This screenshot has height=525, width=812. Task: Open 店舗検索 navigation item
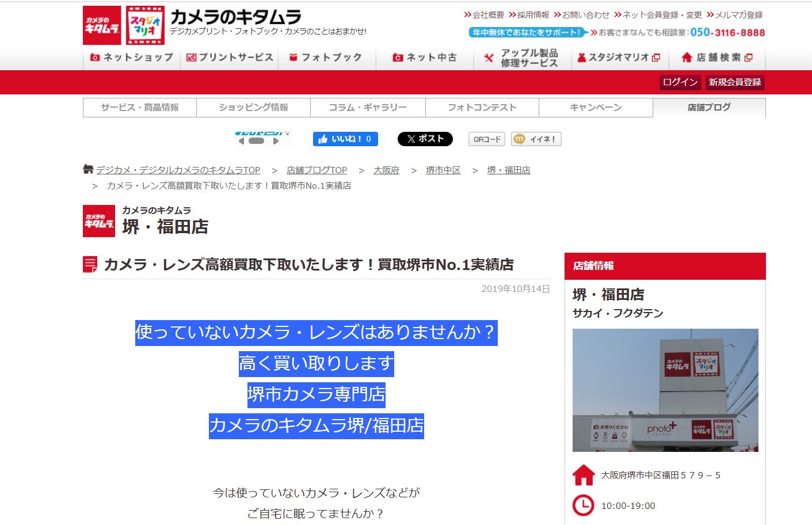tap(717, 58)
